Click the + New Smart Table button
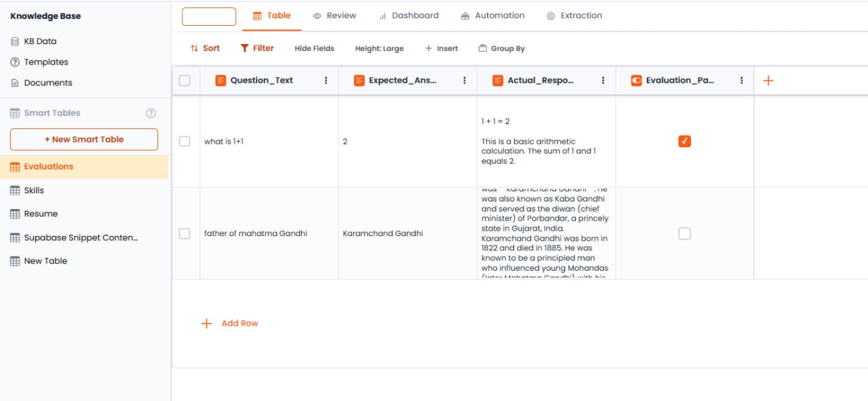The height and width of the screenshot is (401, 868). (83, 139)
